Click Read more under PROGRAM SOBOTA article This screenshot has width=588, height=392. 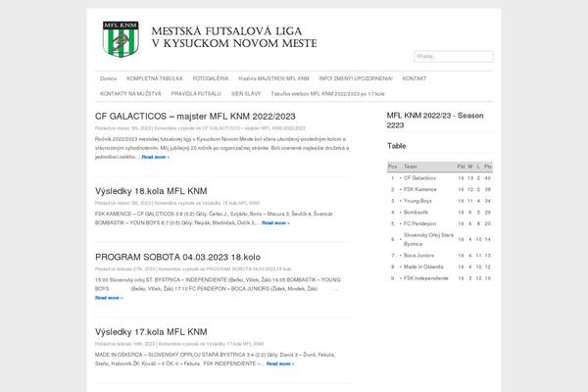[109, 298]
